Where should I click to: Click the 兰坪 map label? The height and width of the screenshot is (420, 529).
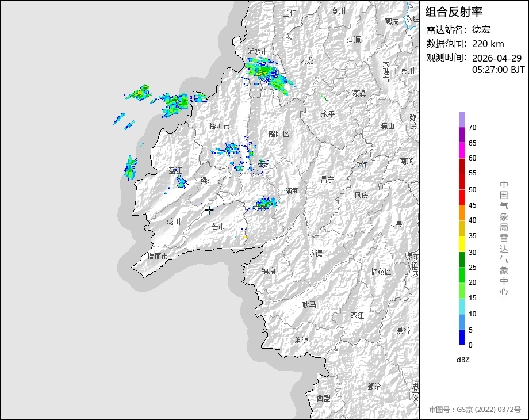(289, 13)
